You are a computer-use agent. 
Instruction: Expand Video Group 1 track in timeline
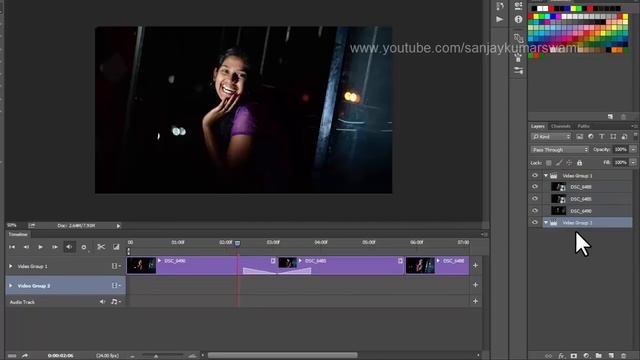click(11, 266)
